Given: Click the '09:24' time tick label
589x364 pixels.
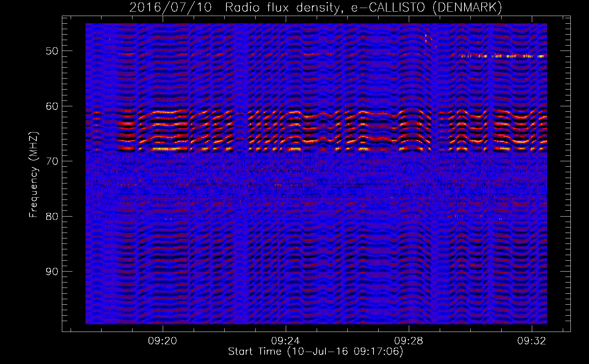Looking at the screenshot, I should [x=286, y=341].
